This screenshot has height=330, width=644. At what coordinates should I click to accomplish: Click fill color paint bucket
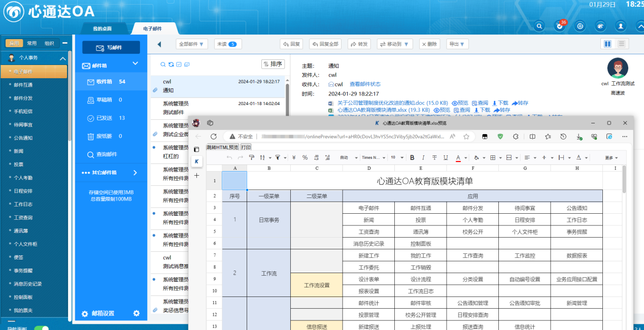coord(476,157)
